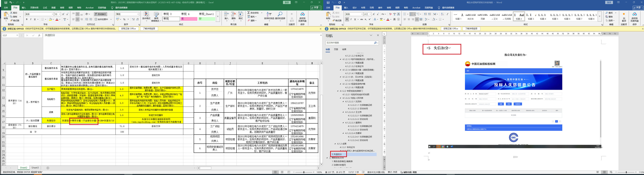Open Word navigation pane options arrow
This screenshot has width=644, height=175.
[371, 35]
